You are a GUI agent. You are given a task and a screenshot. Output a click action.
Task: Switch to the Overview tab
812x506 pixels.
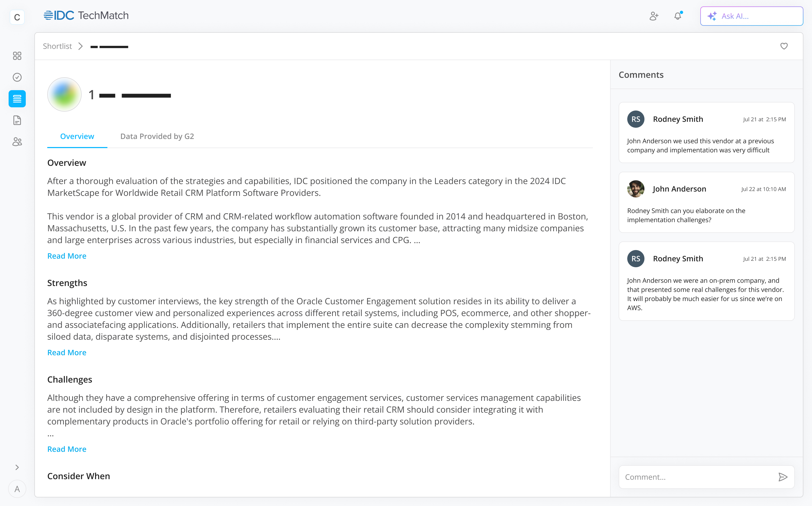77,136
